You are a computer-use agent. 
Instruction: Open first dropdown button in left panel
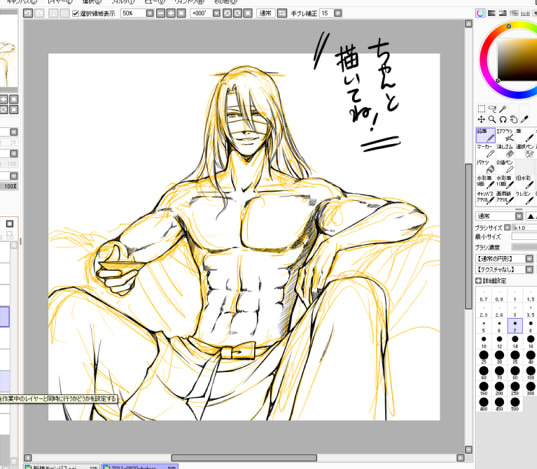[x=13, y=132]
